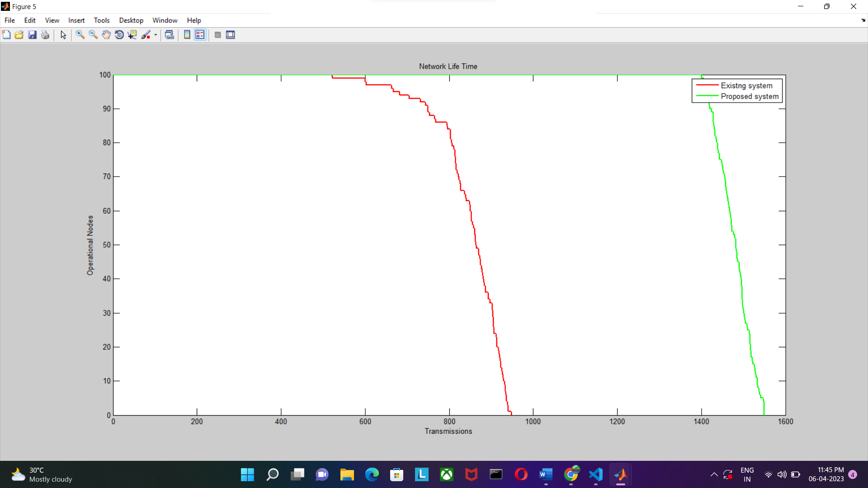Toggle the plot legend
Image resolution: width=868 pixels, height=488 pixels.
click(x=200, y=34)
